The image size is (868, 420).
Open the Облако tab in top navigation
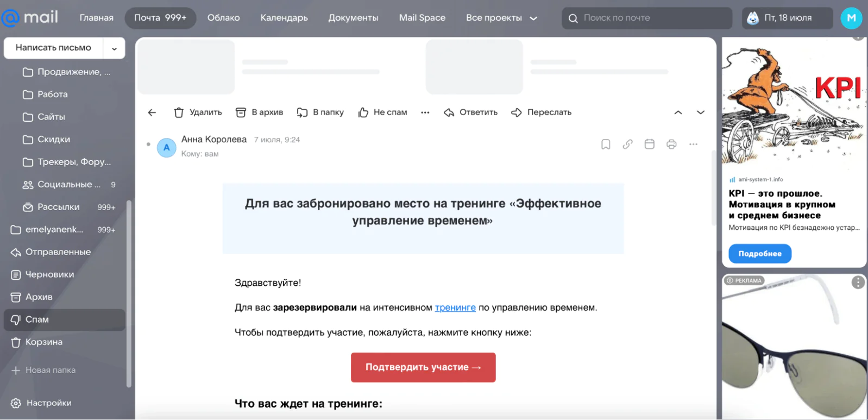coord(223,18)
